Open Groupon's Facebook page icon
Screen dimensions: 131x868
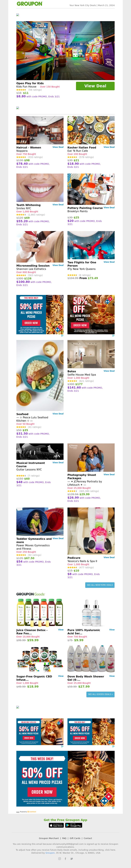tap(65, 858)
